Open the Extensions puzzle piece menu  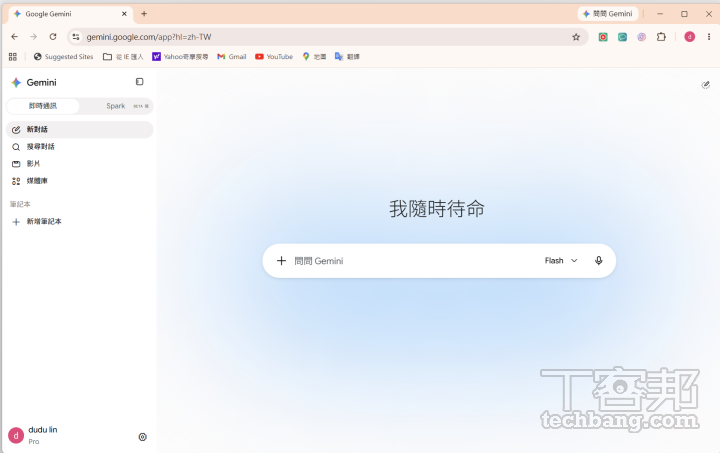click(x=661, y=37)
